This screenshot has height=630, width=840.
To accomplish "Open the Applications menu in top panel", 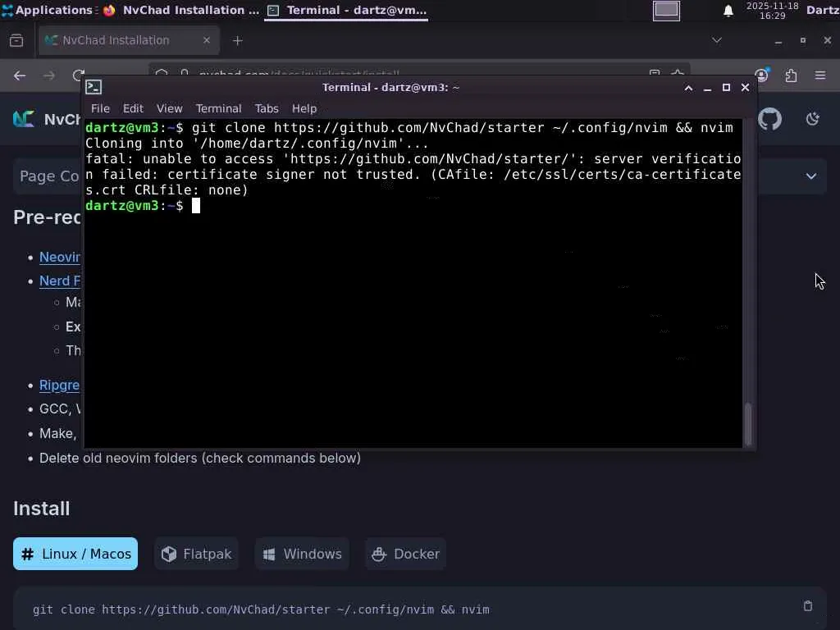I will (x=47, y=10).
